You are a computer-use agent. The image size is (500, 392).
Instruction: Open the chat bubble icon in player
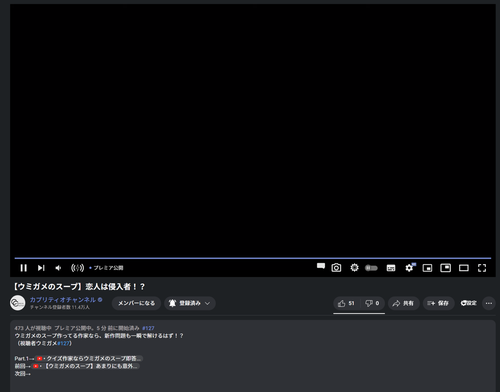[321, 266]
